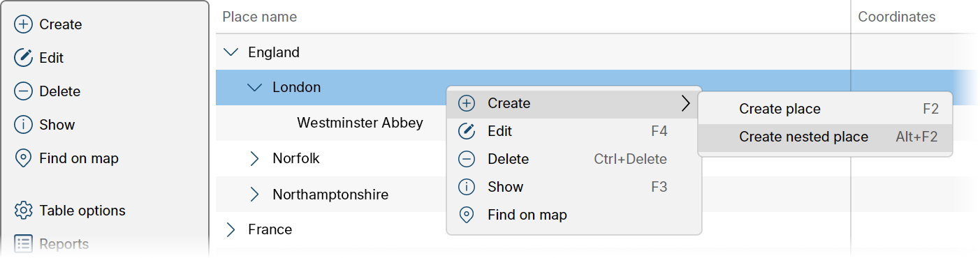This screenshot has width=980, height=258.
Task: Click the plus icon in context menu Create
Action: tap(466, 103)
